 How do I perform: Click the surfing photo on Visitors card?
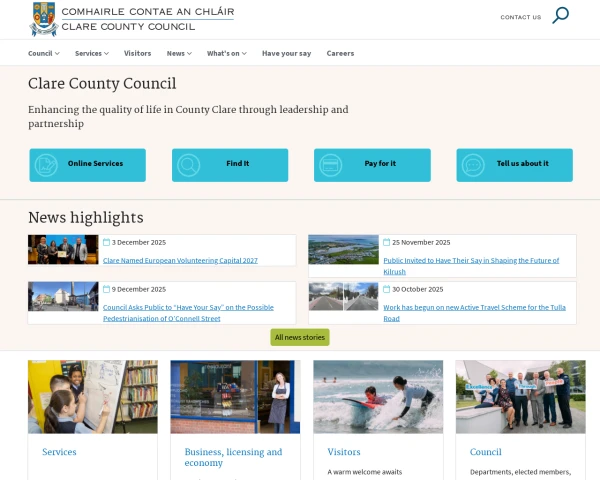click(x=378, y=397)
